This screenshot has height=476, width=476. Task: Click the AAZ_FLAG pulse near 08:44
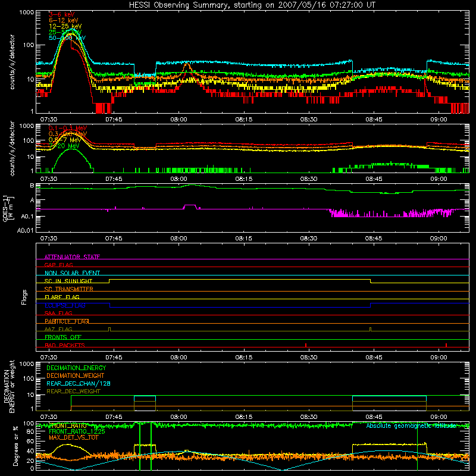[x=370, y=330]
